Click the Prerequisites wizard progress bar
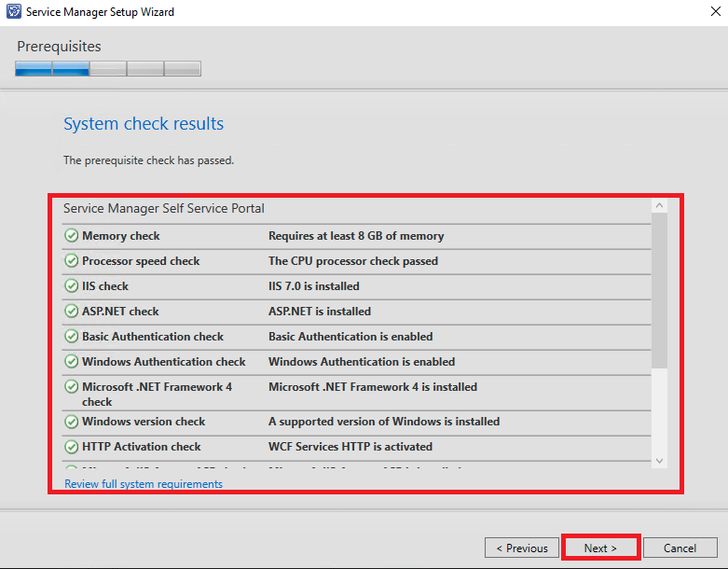 click(108, 68)
